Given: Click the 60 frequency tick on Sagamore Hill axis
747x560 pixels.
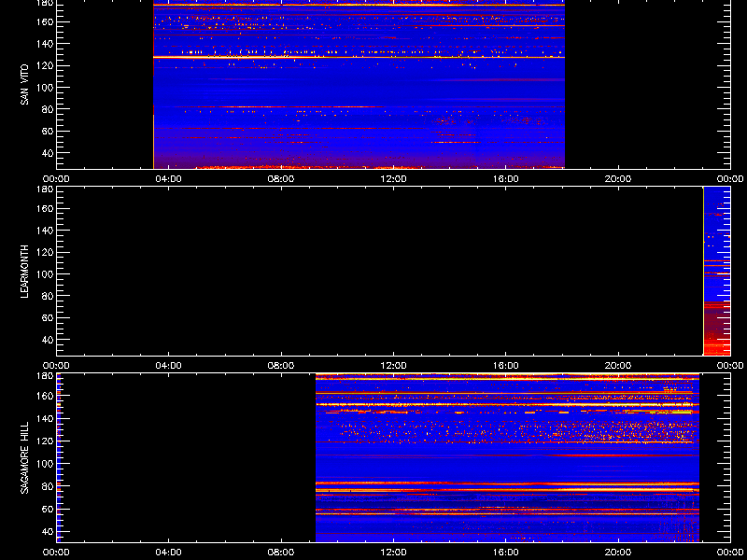Looking at the screenshot, I should pos(49,509).
